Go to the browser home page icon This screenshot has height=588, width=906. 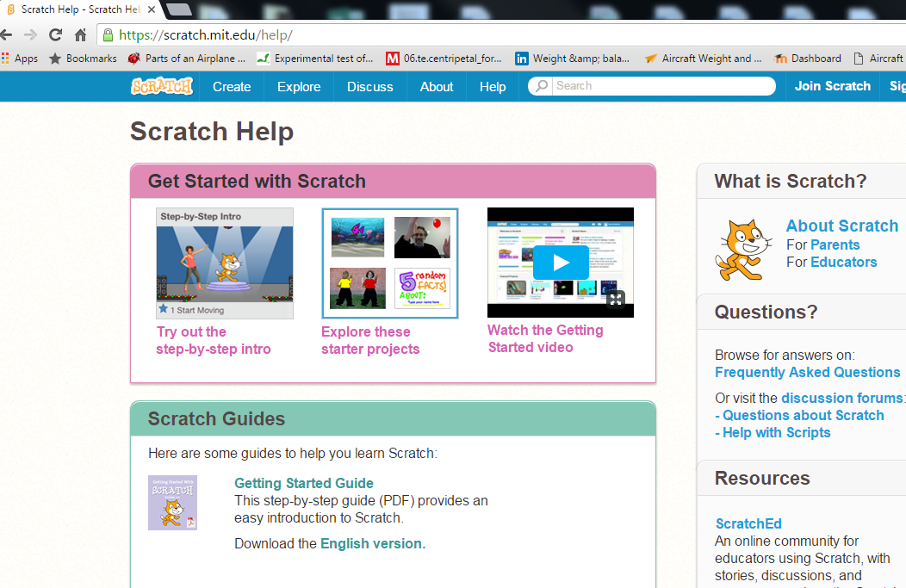(x=81, y=35)
